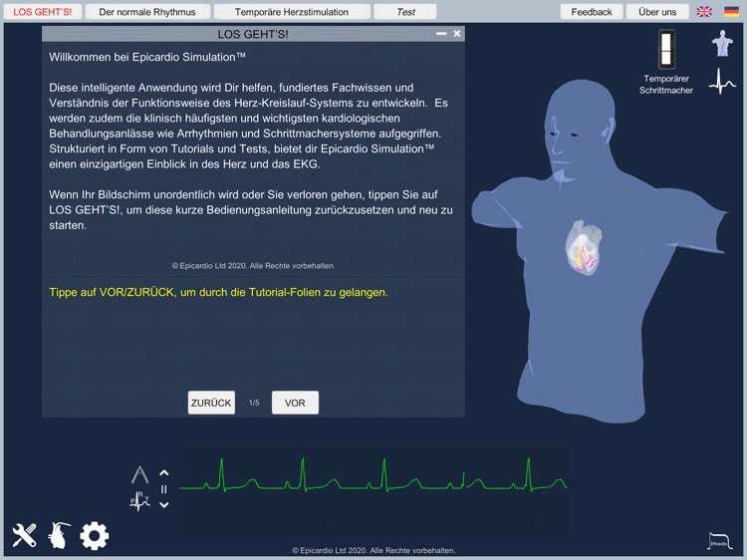This screenshot has width=747, height=560.
Task: Toggle the ECG waveform icon top right
Action: 722,82
